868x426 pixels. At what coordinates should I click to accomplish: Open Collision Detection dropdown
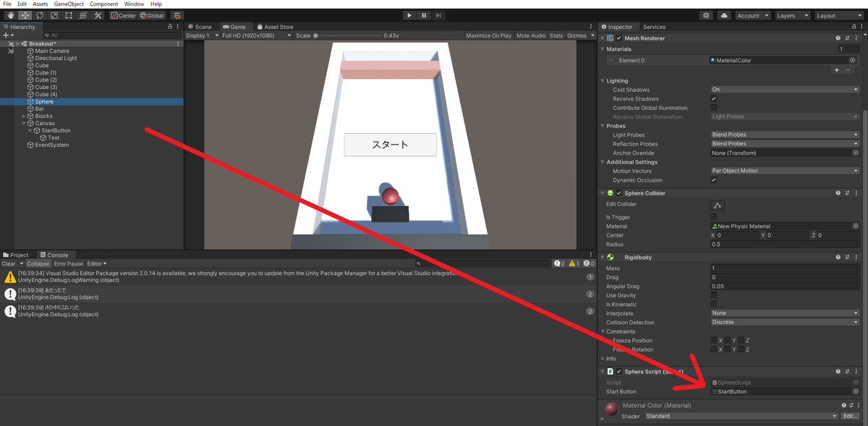tap(785, 323)
